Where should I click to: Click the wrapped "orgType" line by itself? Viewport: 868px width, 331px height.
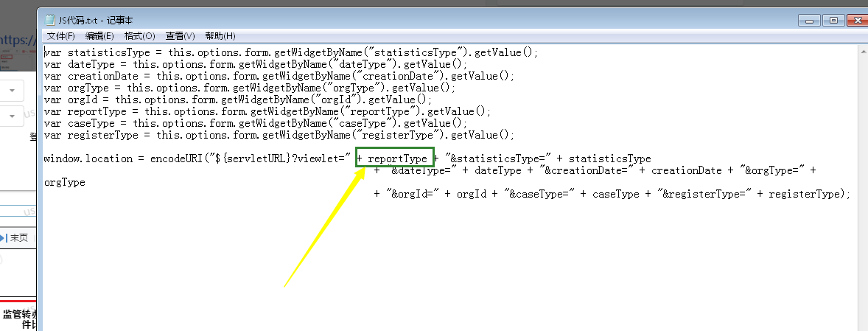[x=65, y=182]
